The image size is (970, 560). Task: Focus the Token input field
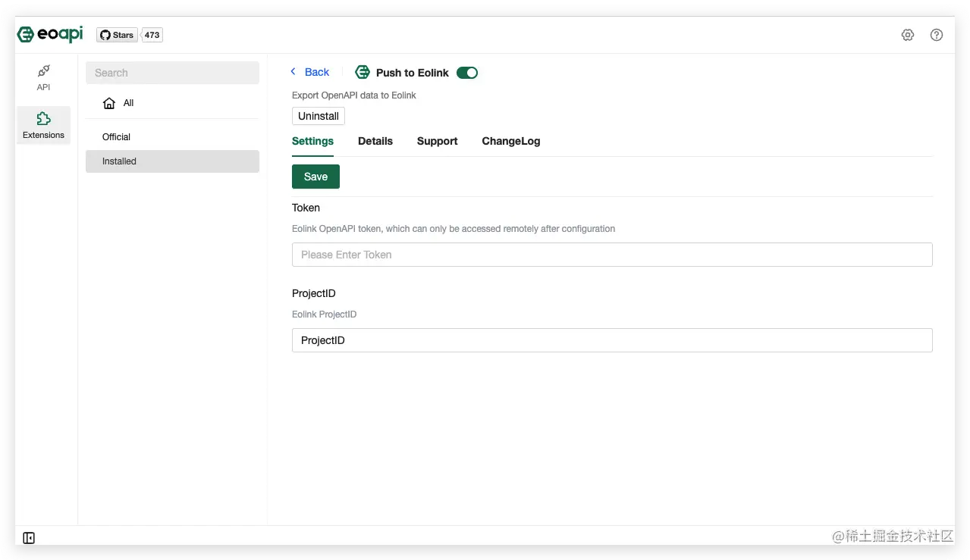pos(612,255)
